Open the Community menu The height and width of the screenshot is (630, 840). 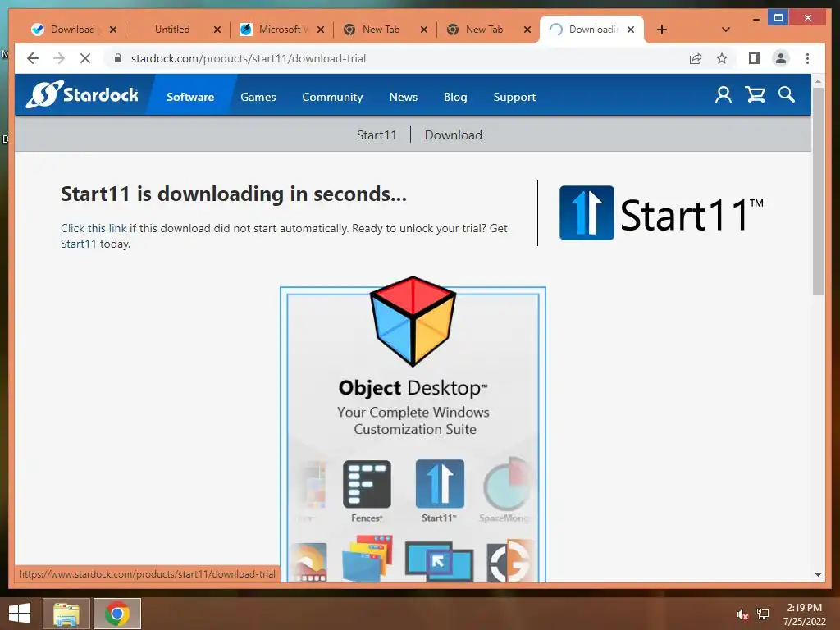point(332,97)
